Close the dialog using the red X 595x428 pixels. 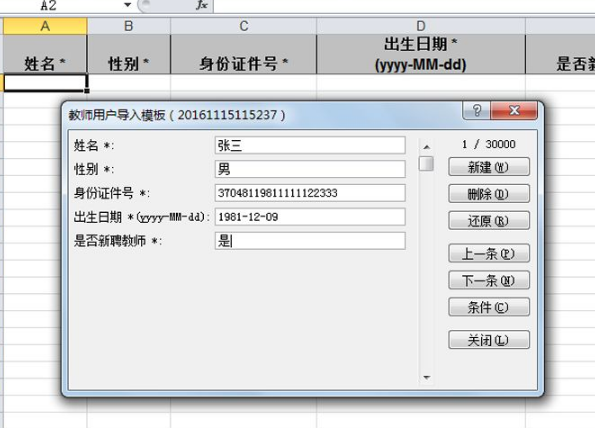click(514, 110)
